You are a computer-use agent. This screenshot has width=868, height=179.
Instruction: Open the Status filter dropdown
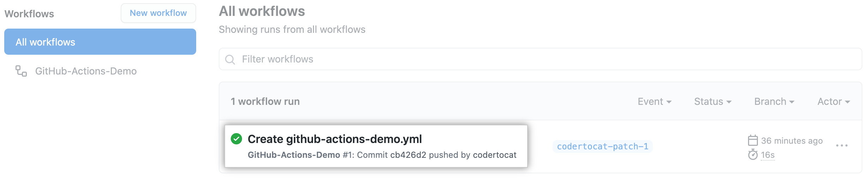712,102
